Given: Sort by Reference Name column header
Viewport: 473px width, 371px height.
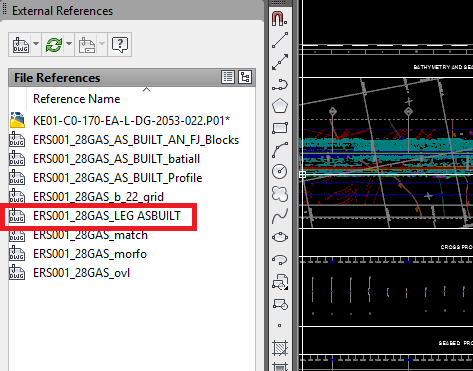Looking at the screenshot, I should pos(76,99).
